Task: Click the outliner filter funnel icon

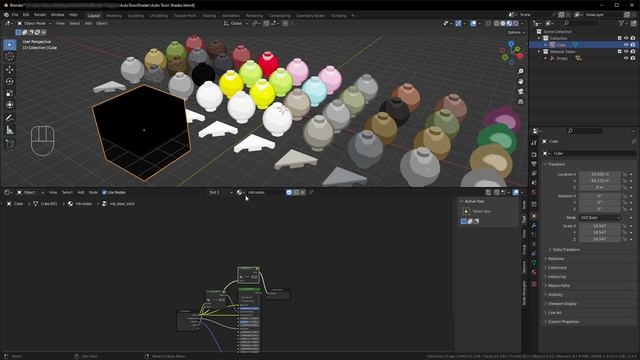Action: 621,23
